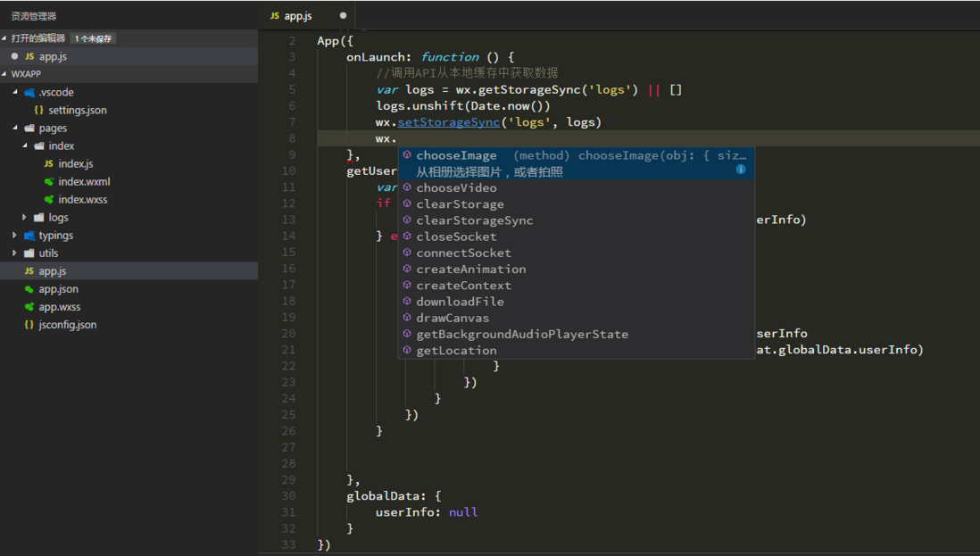Click the app.wxss file icon

coord(29,307)
